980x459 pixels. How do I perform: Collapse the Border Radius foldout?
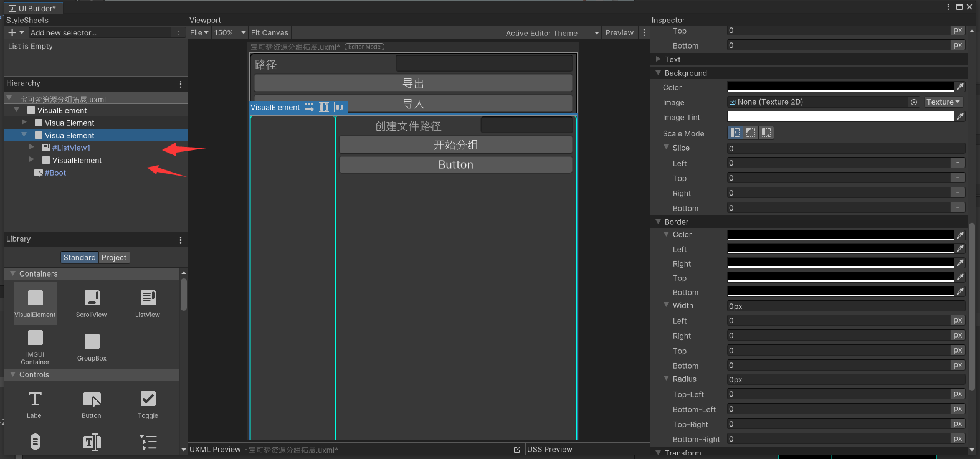pyautogui.click(x=666, y=379)
